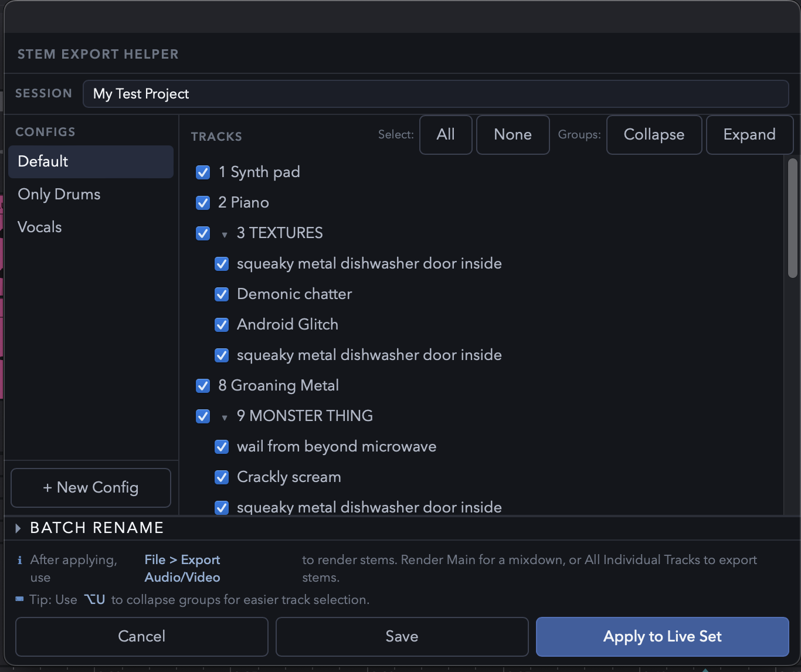Collapse all groups with Collapse button
The width and height of the screenshot is (801, 672).
click(654, 135)
